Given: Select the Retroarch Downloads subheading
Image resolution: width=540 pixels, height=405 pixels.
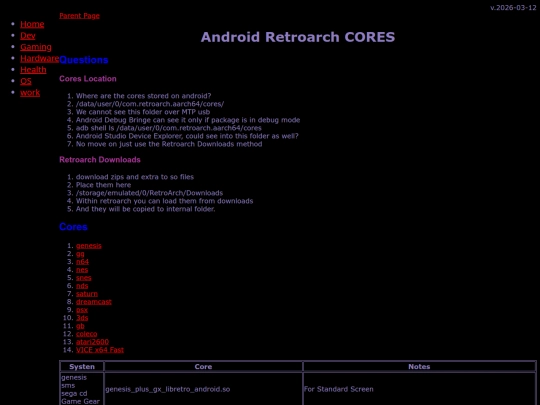Looking at the screenshot, I should [x=100, y=159].
